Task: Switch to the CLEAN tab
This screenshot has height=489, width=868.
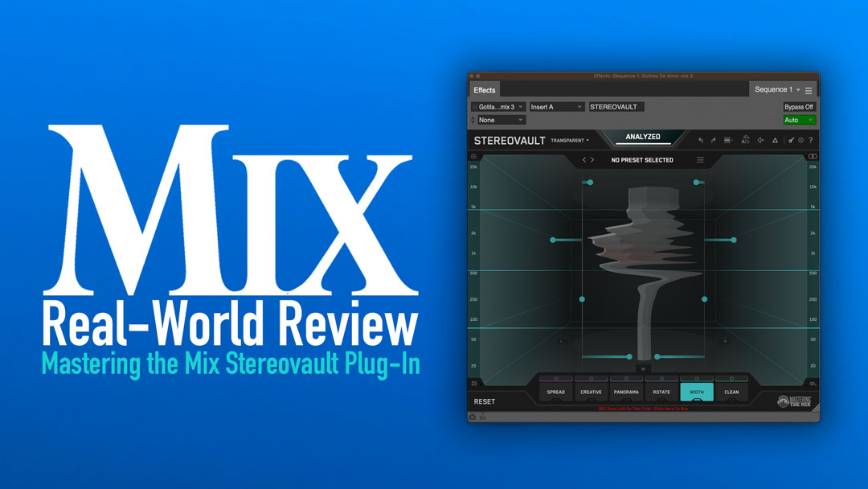Action: [731, 392]
